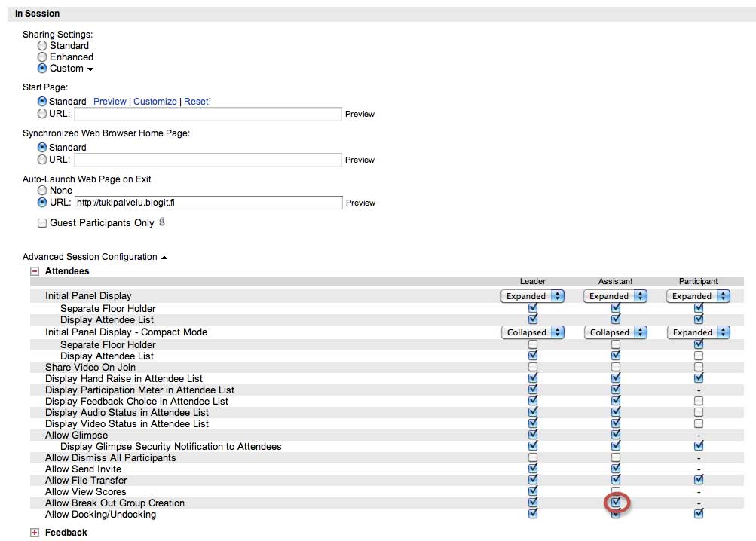Toggle Assistant Allow Break Out Group Creation
The image size is (756, 541).
616,502
